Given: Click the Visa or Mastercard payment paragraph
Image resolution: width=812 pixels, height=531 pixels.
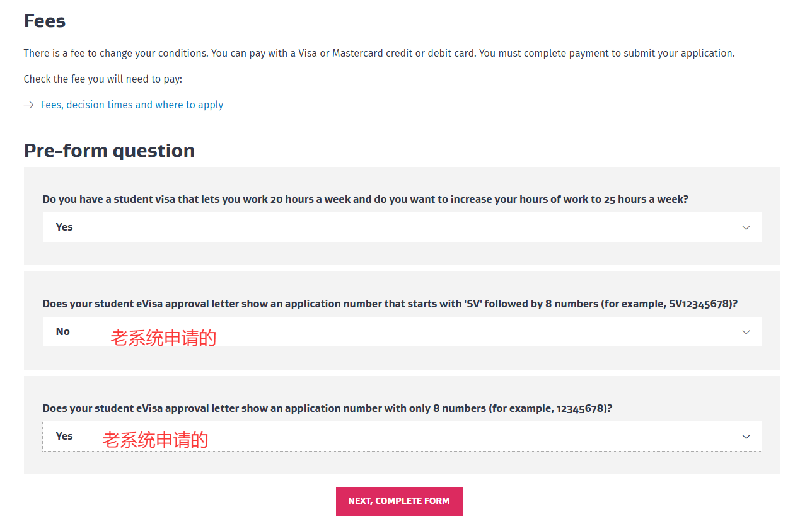Looking at the screenshot, I should 379,54.
